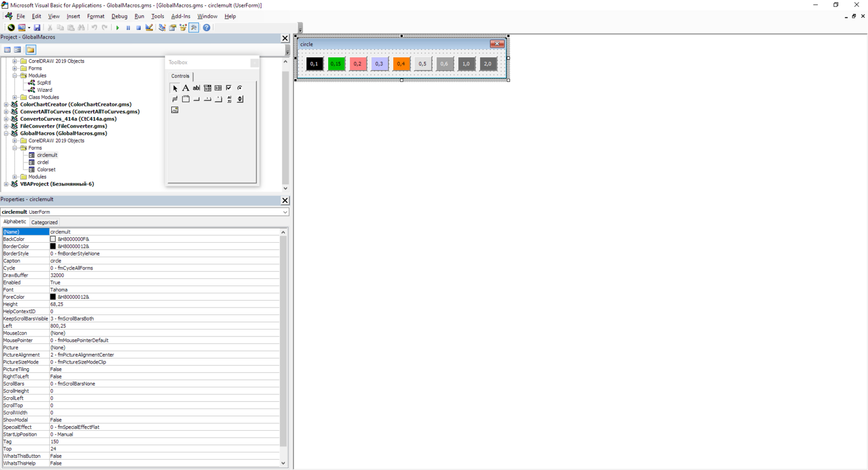
Task: Click the Find binoculars toolbar icon
Action: pos(82,28)
